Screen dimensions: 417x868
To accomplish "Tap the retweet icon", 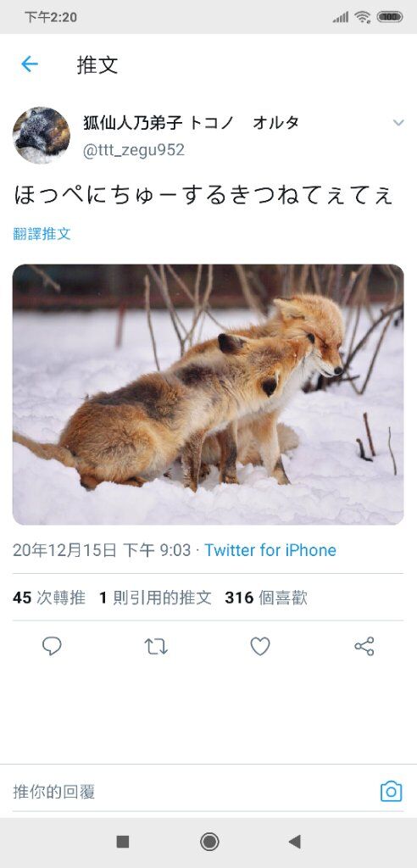I will (156, 646).
